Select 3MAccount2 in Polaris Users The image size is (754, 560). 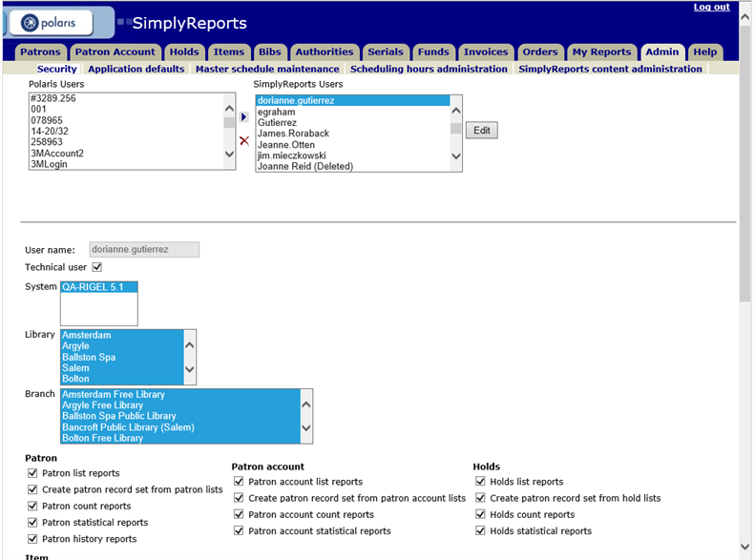click(x=127, y=154)
